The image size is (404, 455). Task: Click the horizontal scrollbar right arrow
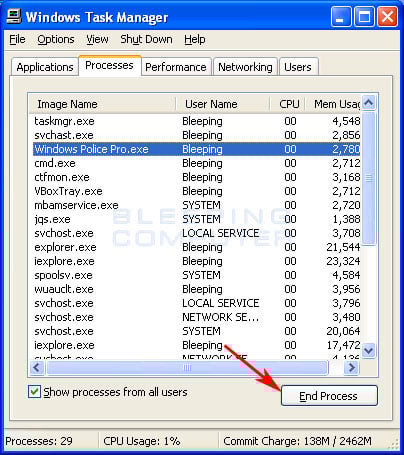coord(351,368)
